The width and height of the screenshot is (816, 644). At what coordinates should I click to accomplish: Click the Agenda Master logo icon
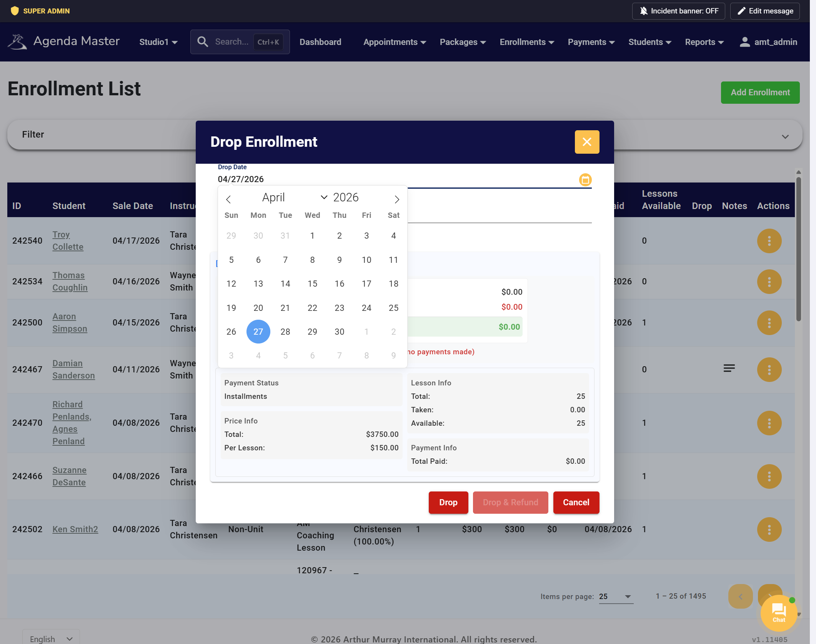17,42
